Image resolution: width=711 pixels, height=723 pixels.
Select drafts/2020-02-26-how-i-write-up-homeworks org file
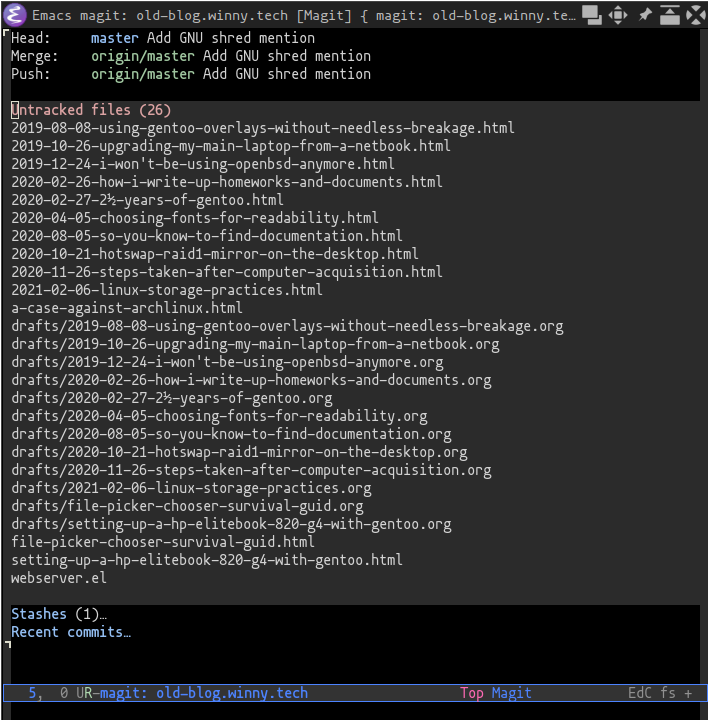(x=251, y=380)
